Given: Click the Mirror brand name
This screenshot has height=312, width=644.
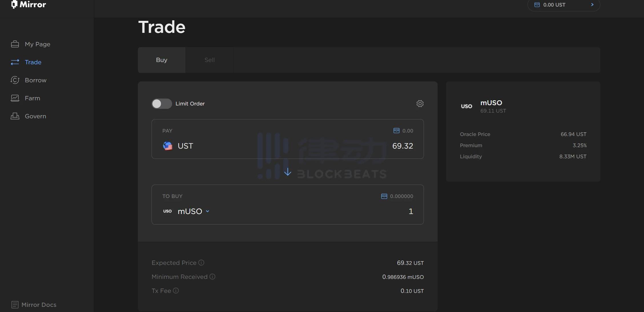Looking at the screenshot, I should click(33, 4).
